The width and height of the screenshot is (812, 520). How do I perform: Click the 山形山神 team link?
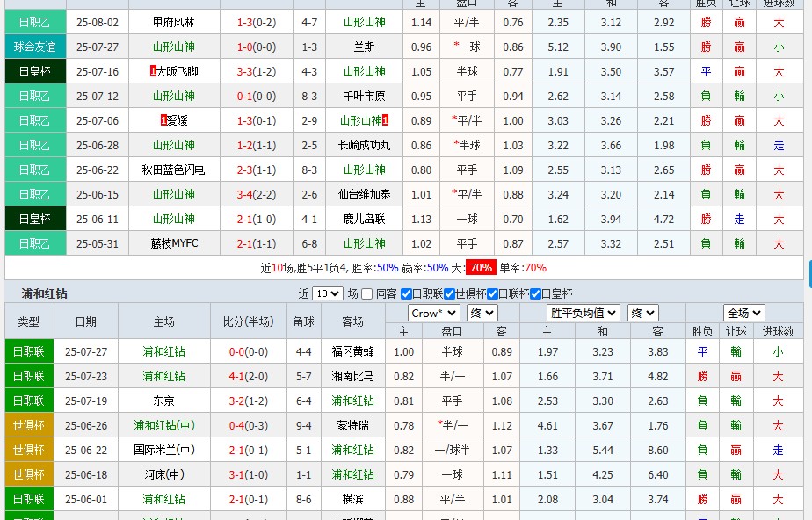173,47
